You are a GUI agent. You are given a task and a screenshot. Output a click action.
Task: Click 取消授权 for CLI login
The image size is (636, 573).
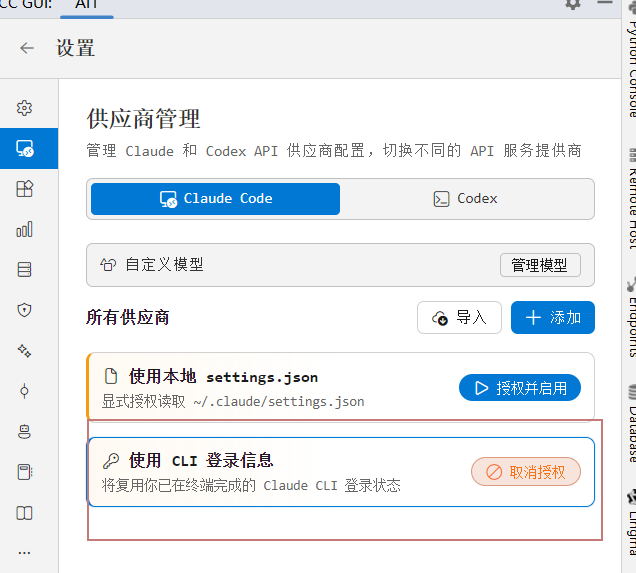[x=526, y=472]
